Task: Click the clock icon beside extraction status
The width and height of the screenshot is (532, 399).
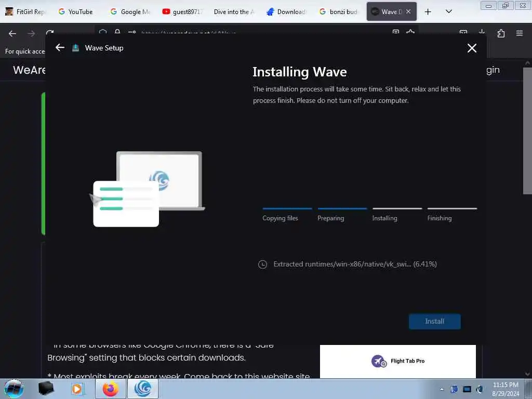Action: (262, 264)
